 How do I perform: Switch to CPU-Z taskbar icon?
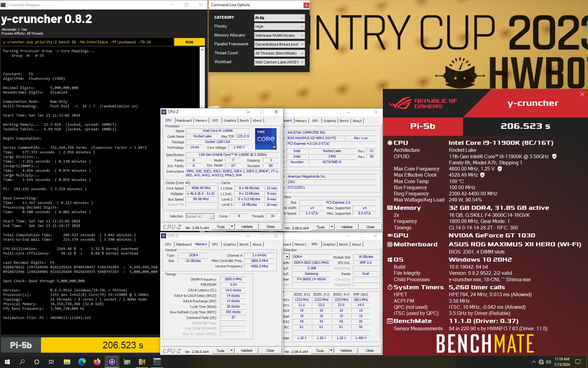[x=112, y=362]
